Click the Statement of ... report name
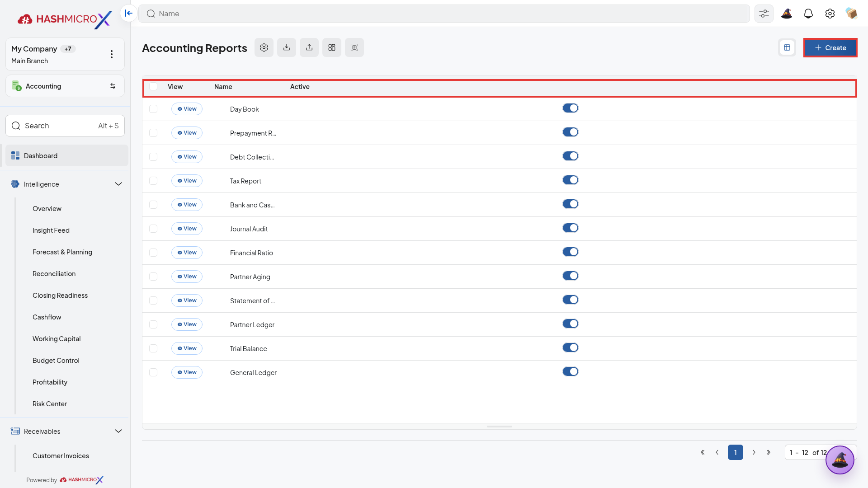The width and height of the screenshot is (868, 488). pos(252,301)
